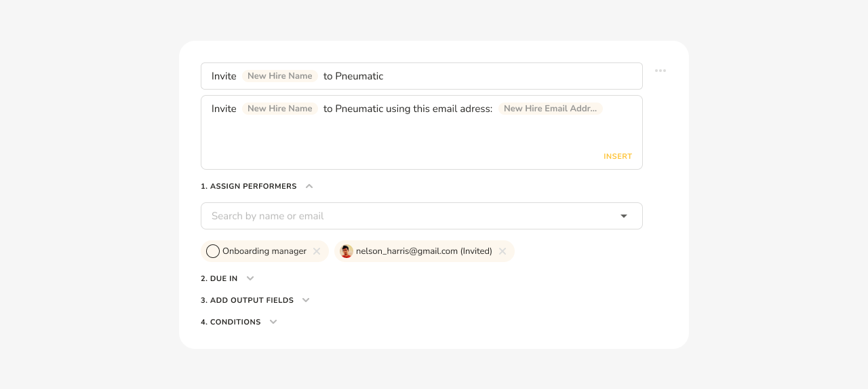The height and width of the screenshot is (389, 868).
Task: Click New Hire Name tag in description
Action: (x=280, y=109)
